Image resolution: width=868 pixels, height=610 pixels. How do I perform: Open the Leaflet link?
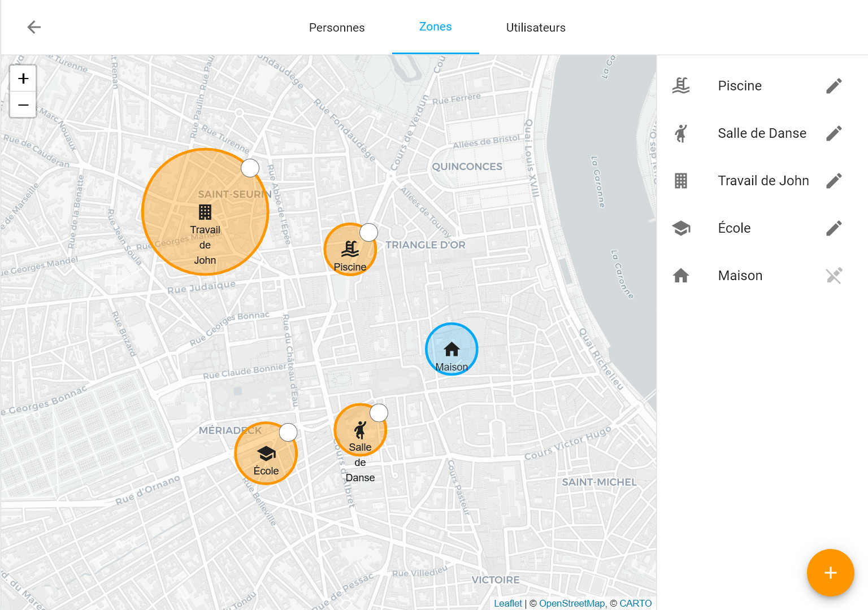pos(508,603)
